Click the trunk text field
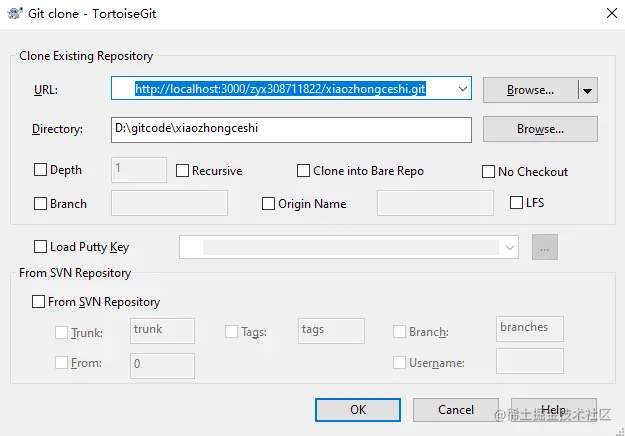The width and height of the screenshot is (625, 436). [x=162, y=331]
